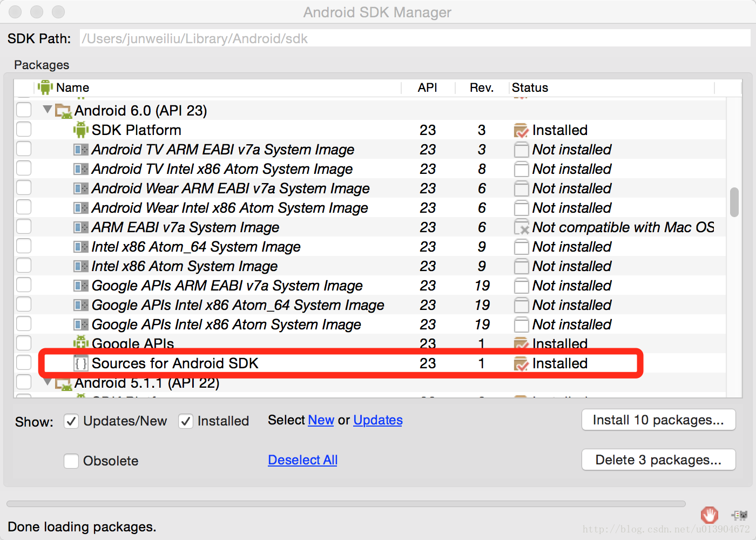Click the Android Wear Intel x86 image icon
The height and width of the screenshot is (540, 756).
(81, 208)
